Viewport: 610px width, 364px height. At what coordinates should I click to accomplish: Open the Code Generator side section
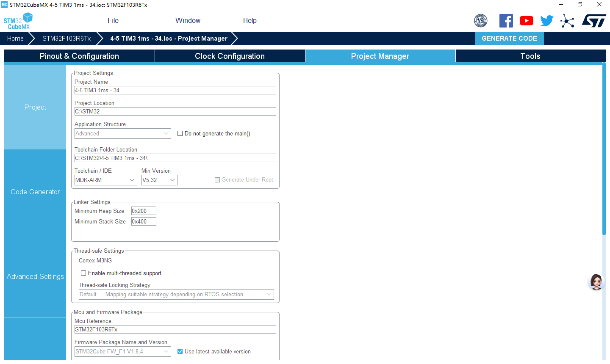click(35, 192)
